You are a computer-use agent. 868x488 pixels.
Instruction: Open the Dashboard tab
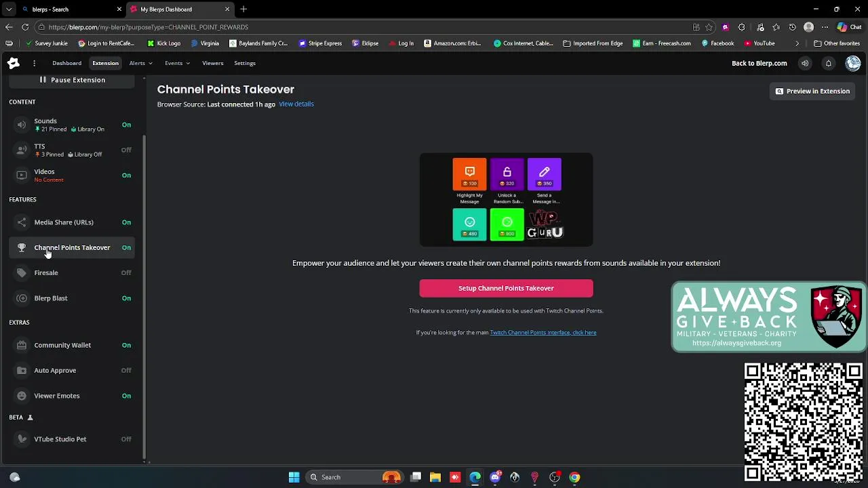tap(66, 63)
